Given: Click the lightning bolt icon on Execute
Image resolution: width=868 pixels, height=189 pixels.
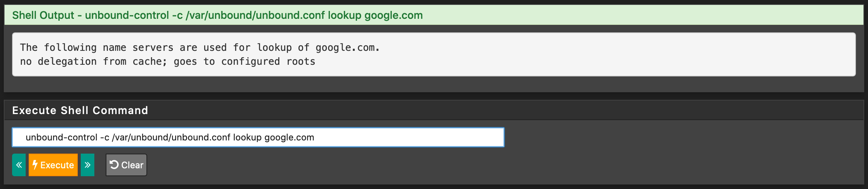Looking at the screenshot, I should 35,165.
